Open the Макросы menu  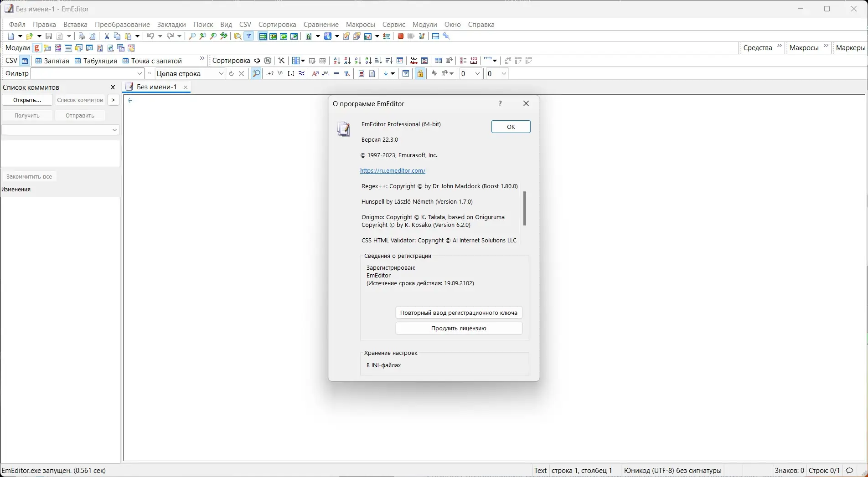(x=360, y=25)
